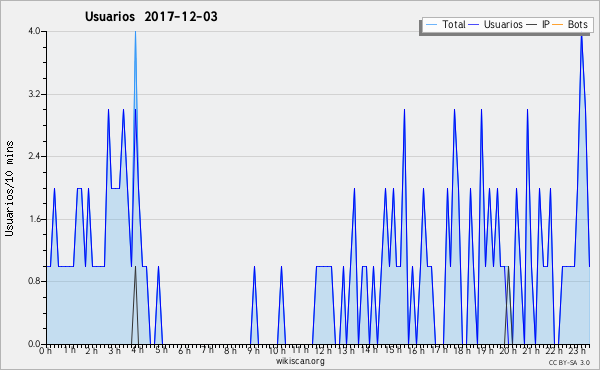Click the 'wikiscan.org' caption
Image resolution: width=600 pixels, height=370 pixels.
coord(300,361)
